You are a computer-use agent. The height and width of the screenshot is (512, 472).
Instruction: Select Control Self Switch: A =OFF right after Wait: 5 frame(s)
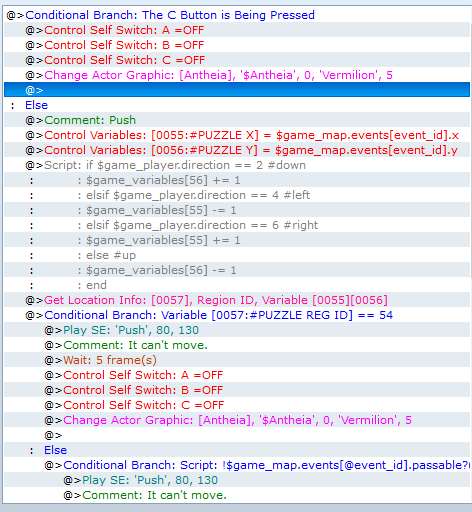click(237, 375)
